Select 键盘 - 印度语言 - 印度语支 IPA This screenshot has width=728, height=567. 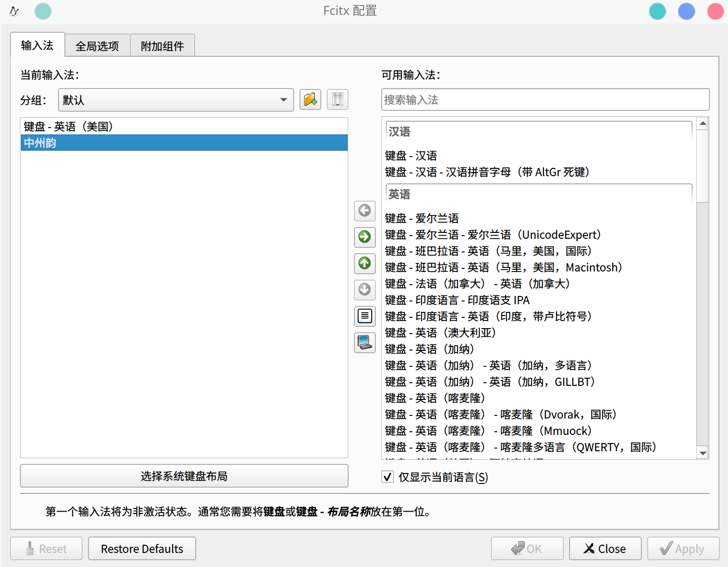pyautogui.click(x=539, y=300)
